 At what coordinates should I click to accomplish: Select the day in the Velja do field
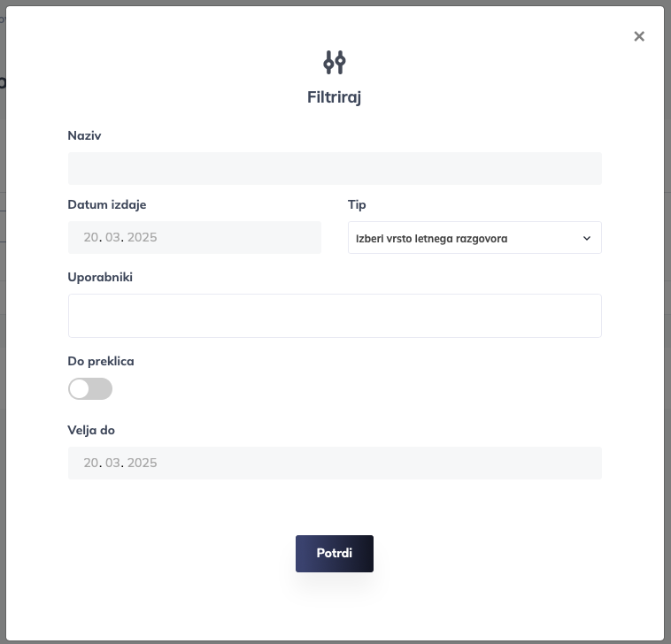[x=92, y=463]
